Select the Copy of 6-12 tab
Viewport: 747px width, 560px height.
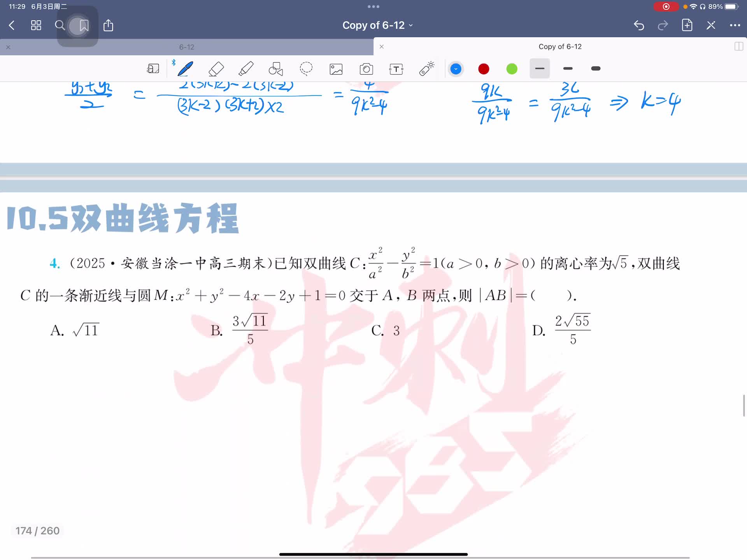(x=559, y=47)
